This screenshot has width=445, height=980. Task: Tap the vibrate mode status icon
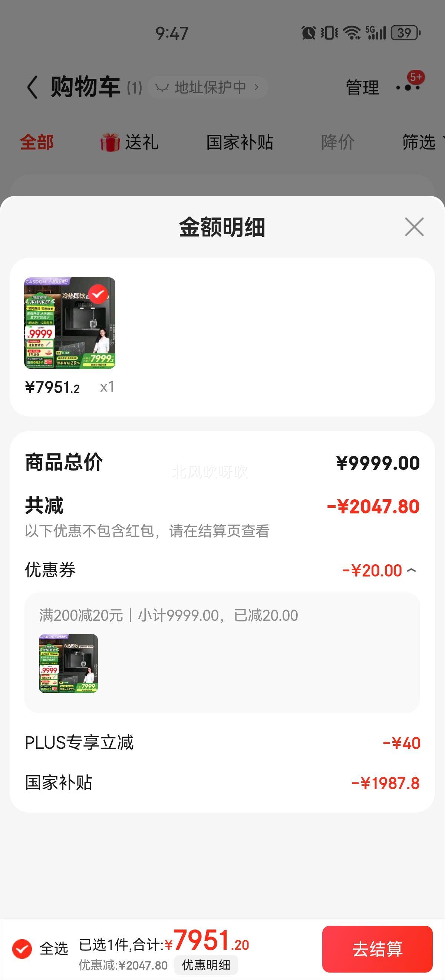point(329,33)
